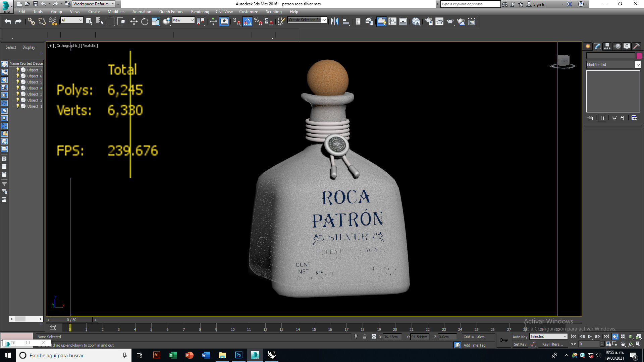Image resolution: width=644 pixels, height=362 pixels.
Task: Open the viewport [+] general menu
Action: click(50, 46)
